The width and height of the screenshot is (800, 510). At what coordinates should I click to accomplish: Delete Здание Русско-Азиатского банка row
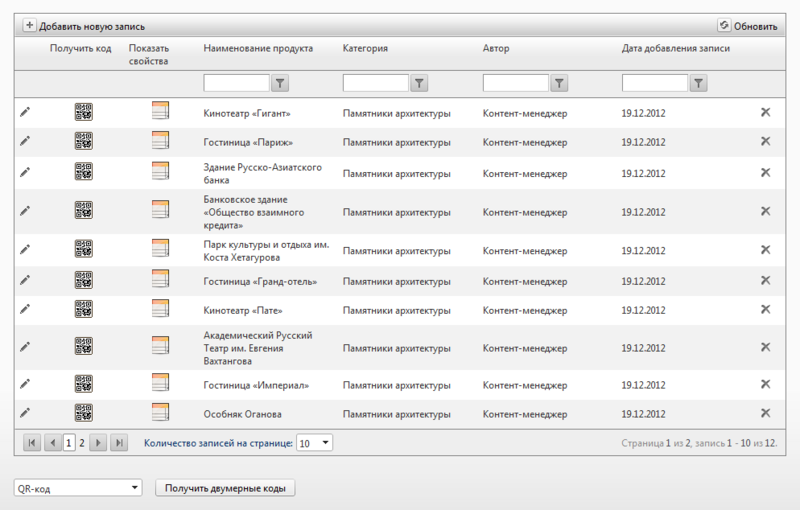tap(765, 172)
